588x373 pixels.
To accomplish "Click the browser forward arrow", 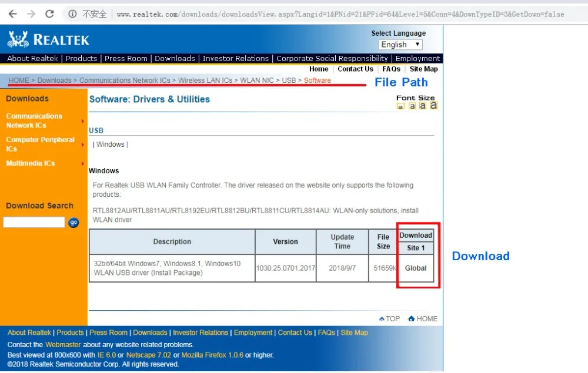I will (31, 14).
